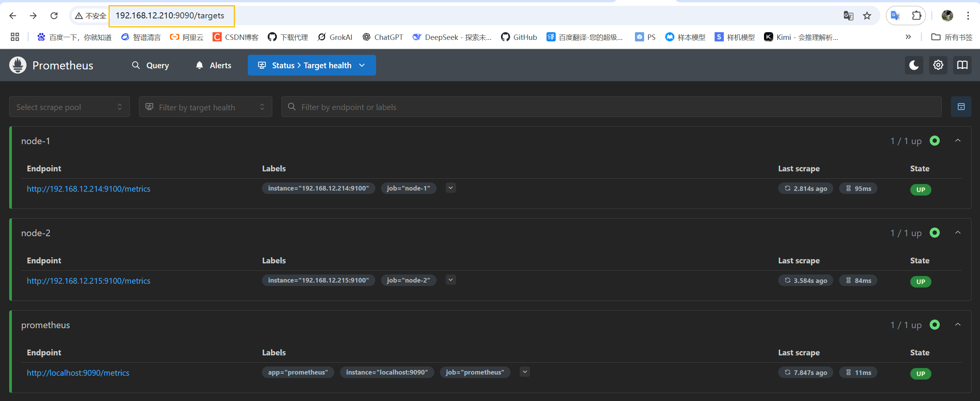Collapse the node-1 pool chevron

958,141
